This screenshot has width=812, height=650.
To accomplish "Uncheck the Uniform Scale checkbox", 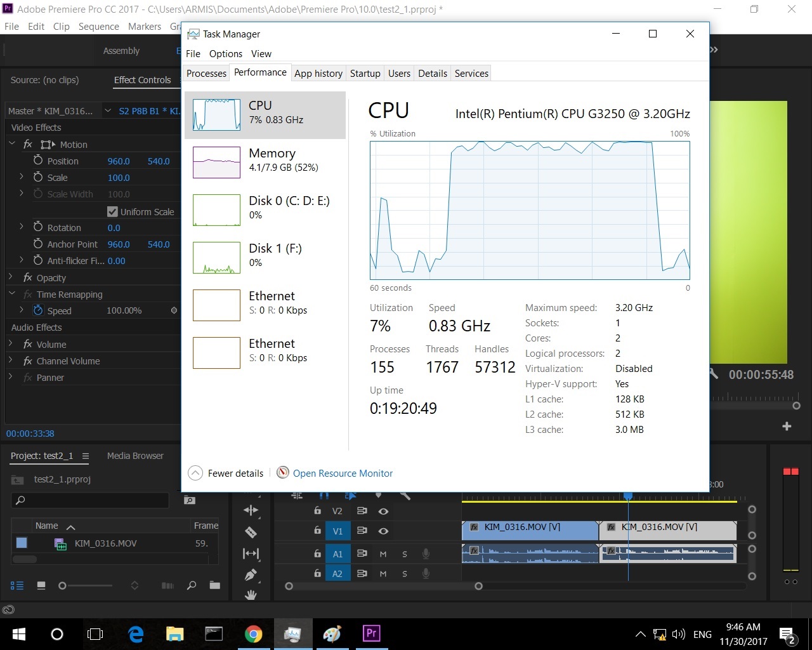I will point(112,211).
